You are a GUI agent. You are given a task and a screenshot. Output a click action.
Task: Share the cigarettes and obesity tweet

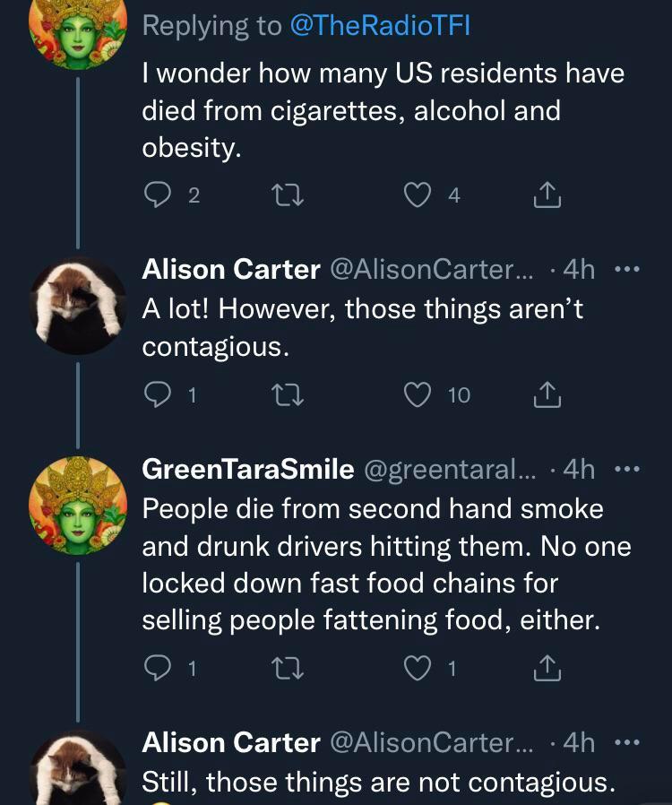coord(547,195)
